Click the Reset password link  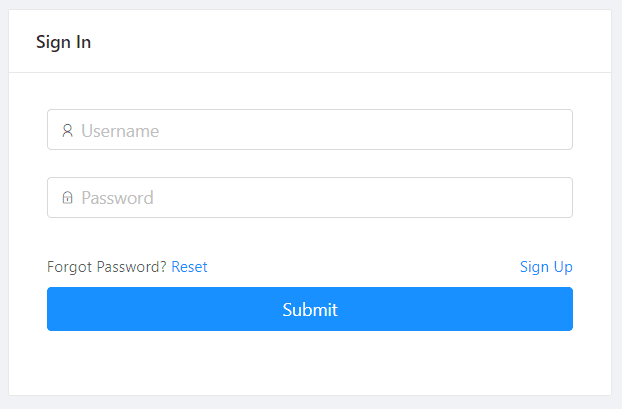[x=189, y=267]
